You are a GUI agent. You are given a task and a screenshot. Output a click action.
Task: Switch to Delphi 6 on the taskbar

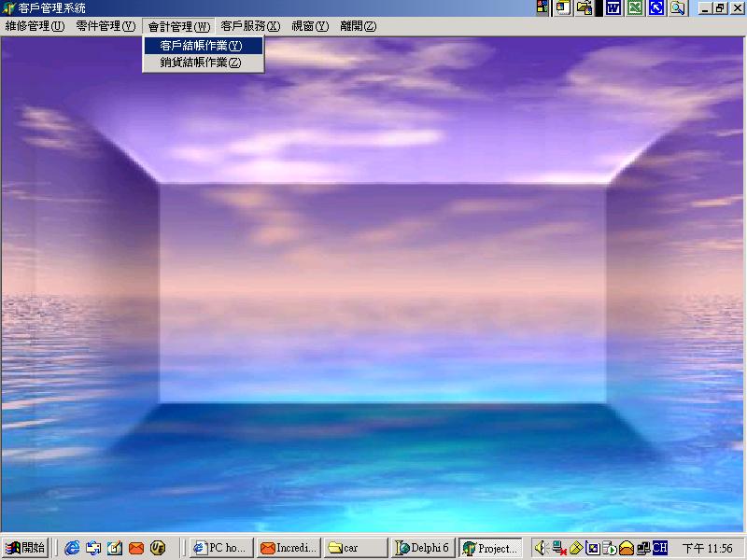[423, 548]
